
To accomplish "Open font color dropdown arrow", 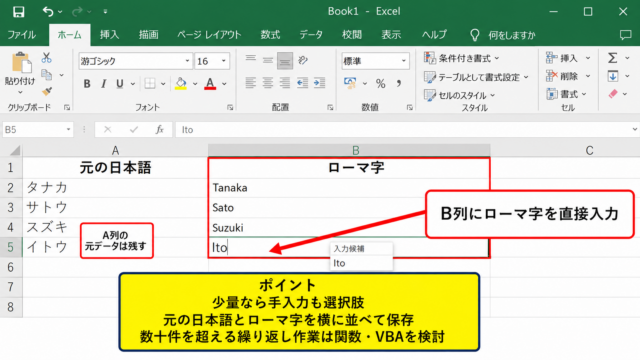I will [x=224, y=84].
